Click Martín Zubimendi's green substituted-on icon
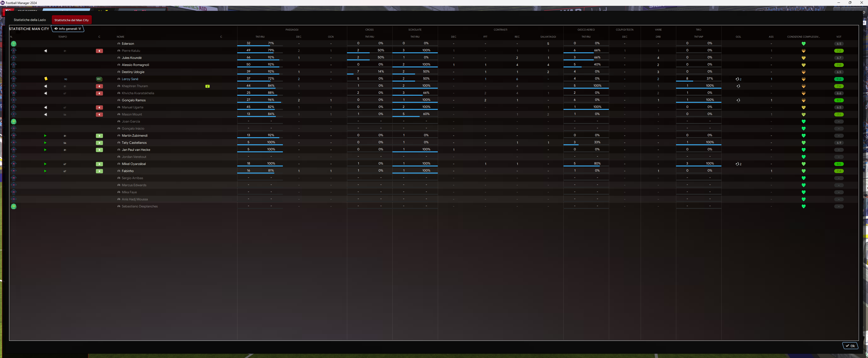 coord(99,136)
